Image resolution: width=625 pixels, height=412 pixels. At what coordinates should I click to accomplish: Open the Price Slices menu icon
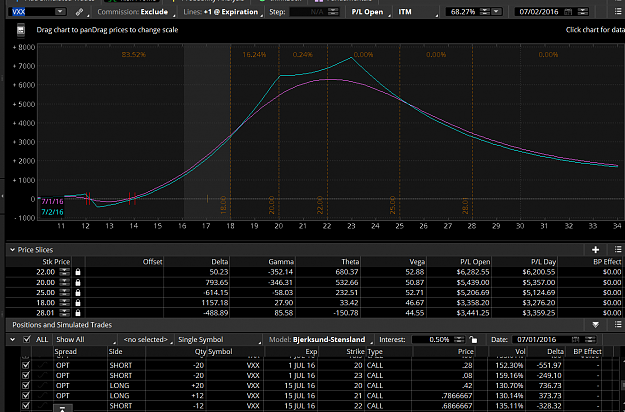point(618,249)
